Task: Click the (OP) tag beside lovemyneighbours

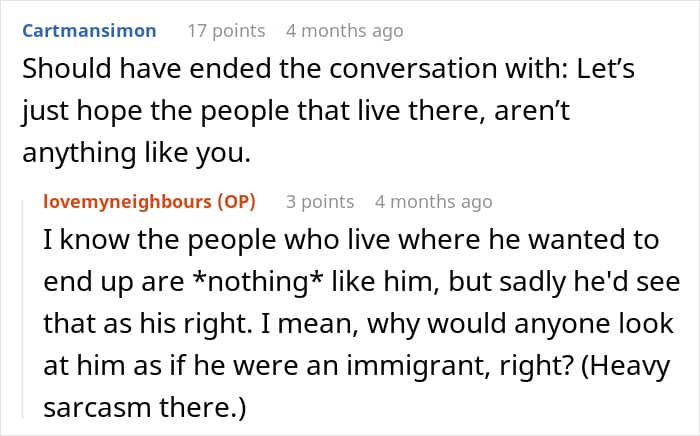Action: coord(237,202)
